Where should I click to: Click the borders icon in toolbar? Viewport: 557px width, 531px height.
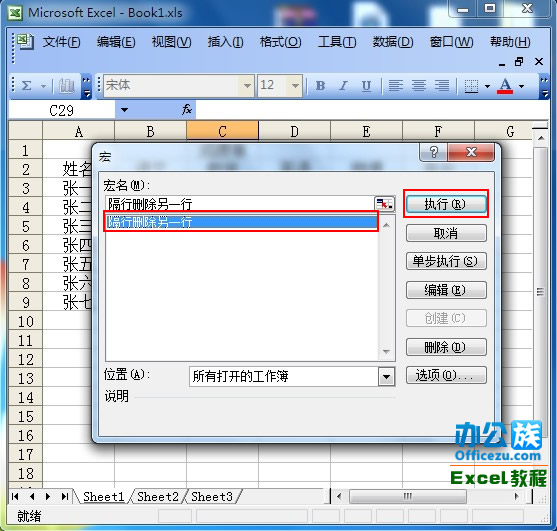click(471, 86)
